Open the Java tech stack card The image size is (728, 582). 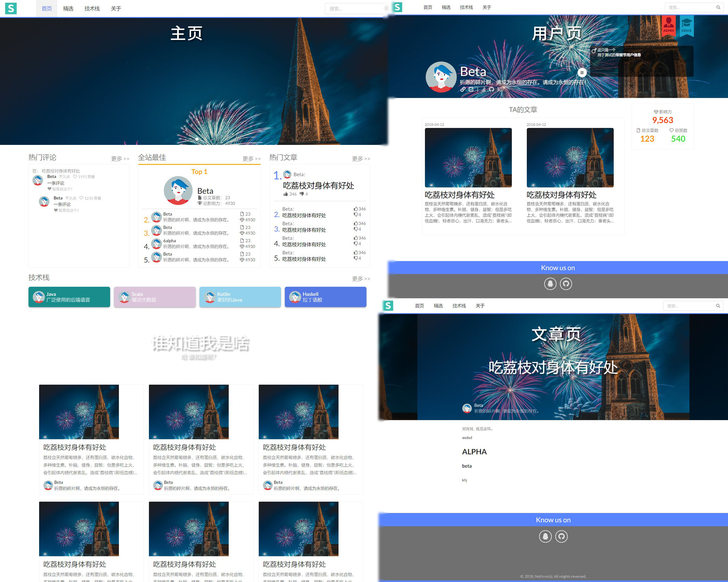69,297
